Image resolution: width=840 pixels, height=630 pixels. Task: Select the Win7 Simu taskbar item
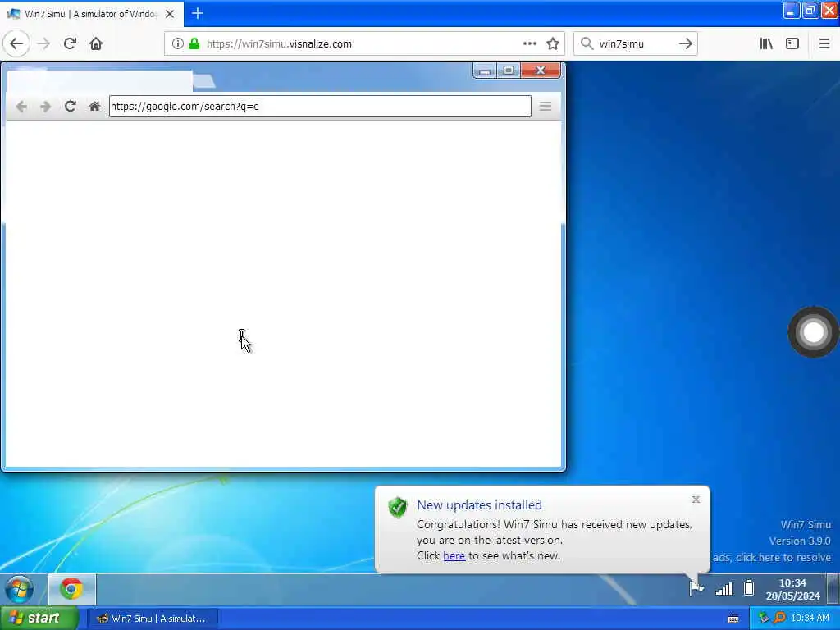tap(152, 619)
